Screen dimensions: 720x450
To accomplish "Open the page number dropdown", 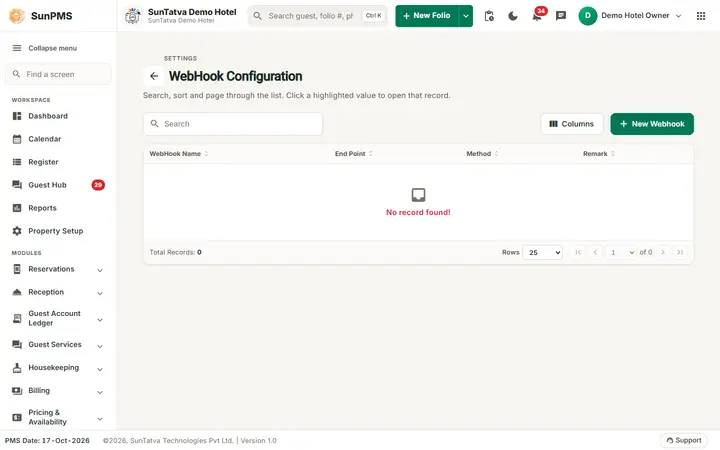I will click(x=620, y=252).
